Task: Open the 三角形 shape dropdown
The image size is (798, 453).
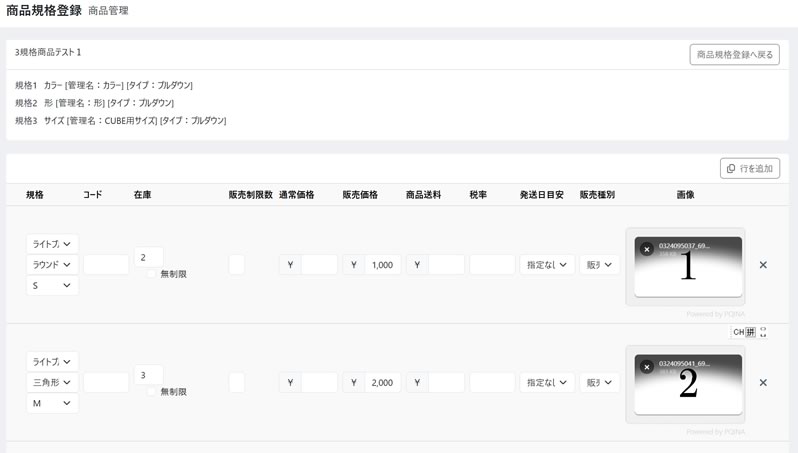Action: (x=52, y=382)
